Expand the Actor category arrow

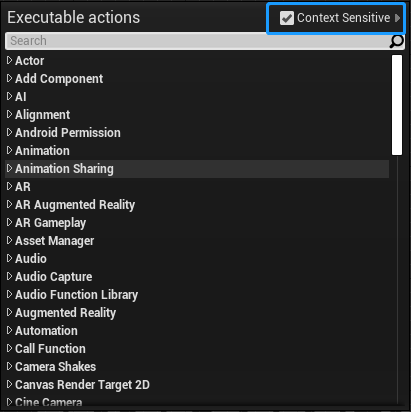coord(9,60)
